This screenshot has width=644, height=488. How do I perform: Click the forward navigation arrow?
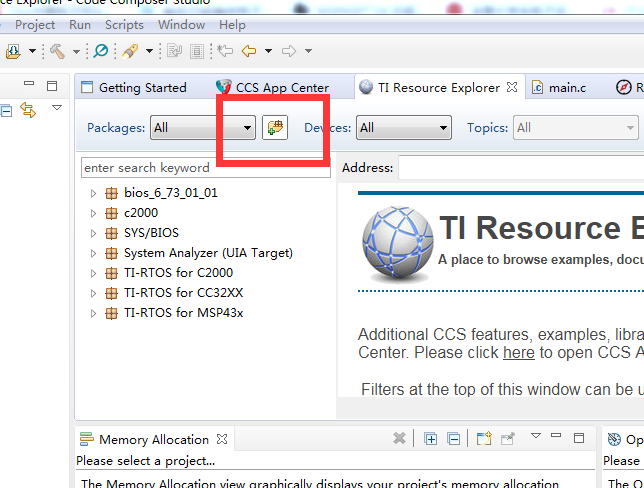click(289, 51)
